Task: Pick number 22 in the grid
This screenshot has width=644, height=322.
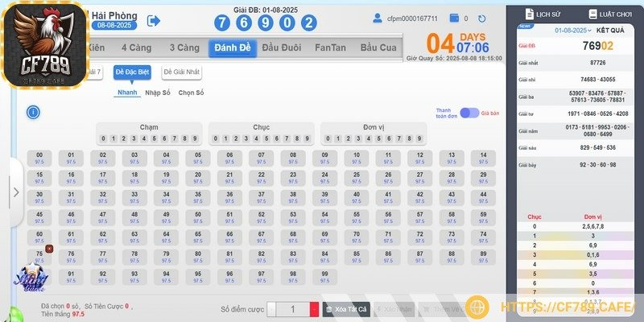Action: coord(261,178)
